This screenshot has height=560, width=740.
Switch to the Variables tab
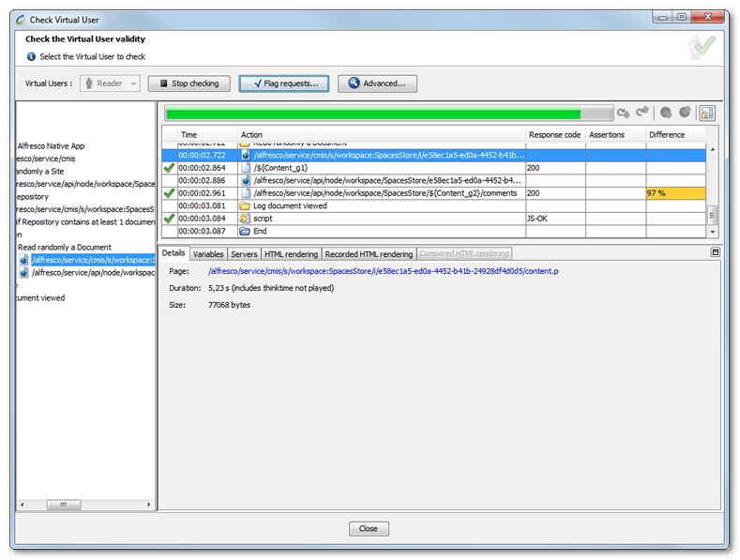pyautogui.click(x=208, y=254)
